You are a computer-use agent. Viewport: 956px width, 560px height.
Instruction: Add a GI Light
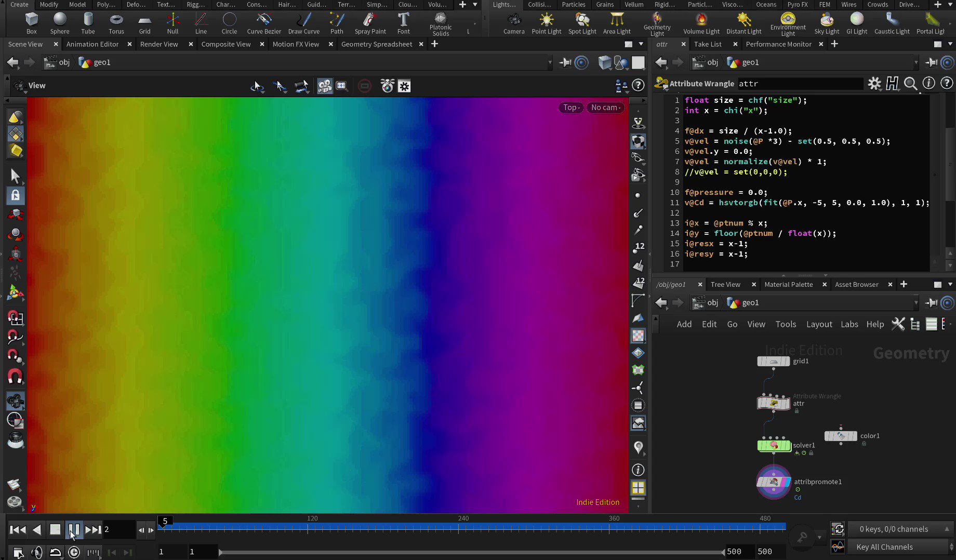click(x=857, y=23)
